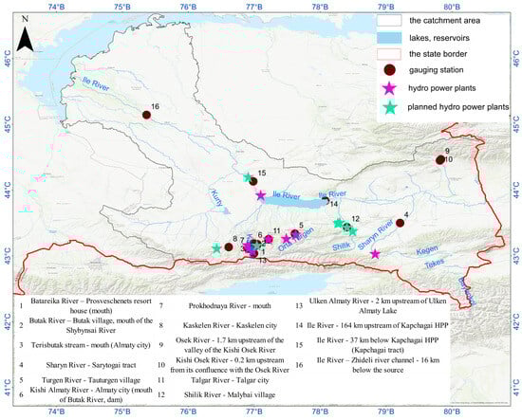This screenshot has width=522, height=420.
Task: Click the 'Tekes' river label
Action: pyautogui.click(x=434, y=264)
